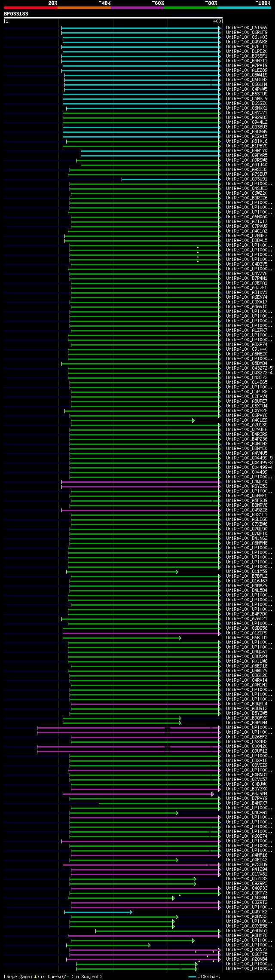Open hit UniRef100_B7FIT1
Viewport: 275px width, 980px height.
click(247, 46)
